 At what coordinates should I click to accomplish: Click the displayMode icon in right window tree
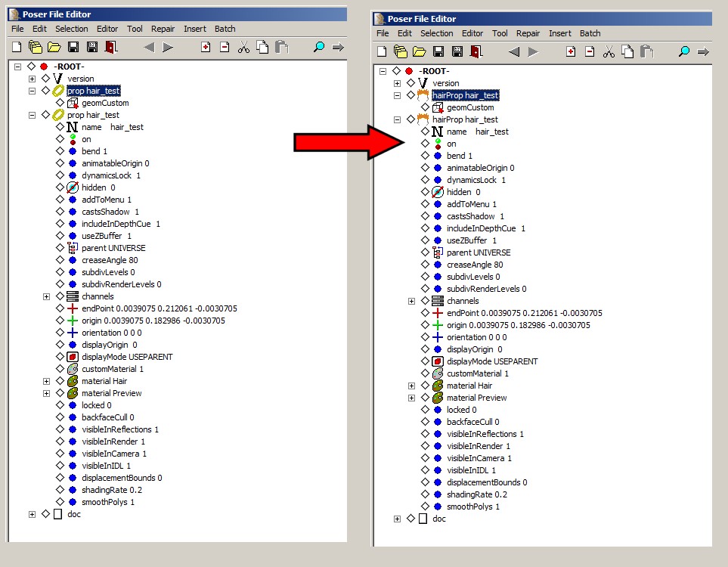[x=438, y=361]
